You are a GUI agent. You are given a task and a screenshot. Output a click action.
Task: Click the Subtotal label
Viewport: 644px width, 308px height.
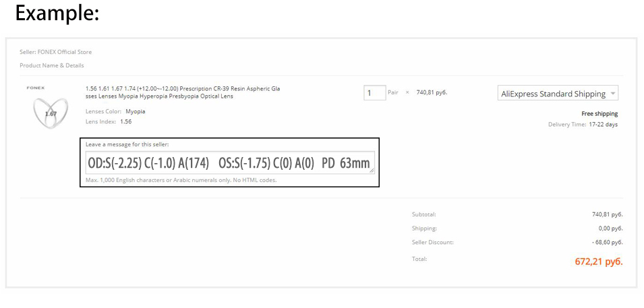[424, 214]
